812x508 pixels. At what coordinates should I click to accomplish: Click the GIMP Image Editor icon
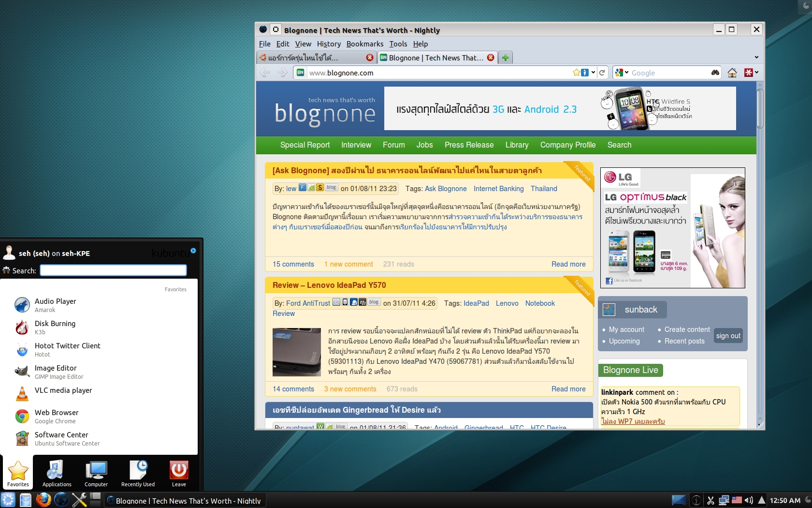[22, 372]
